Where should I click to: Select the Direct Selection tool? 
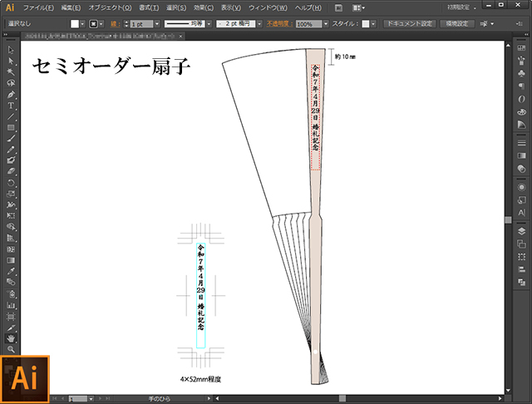pos(11,61)
